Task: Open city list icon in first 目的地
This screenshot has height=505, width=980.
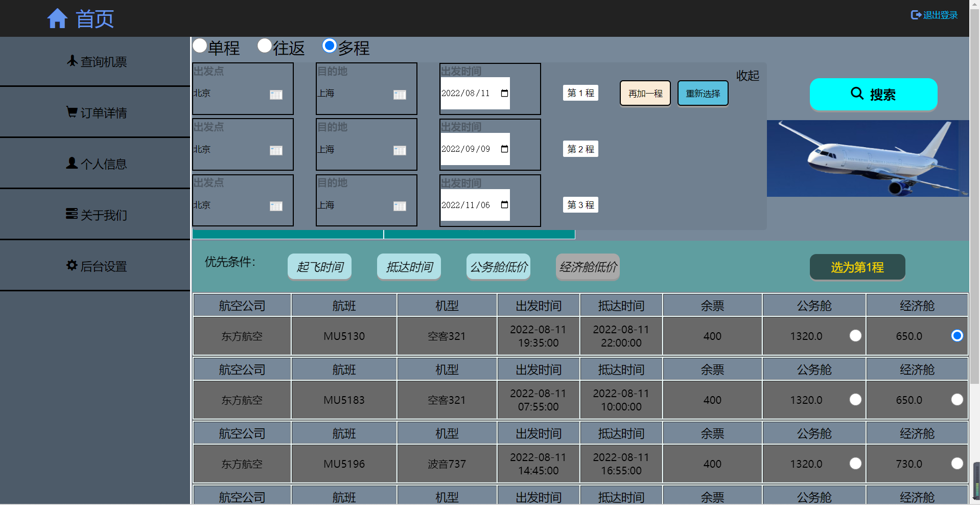Action: [x=400, y=95]
